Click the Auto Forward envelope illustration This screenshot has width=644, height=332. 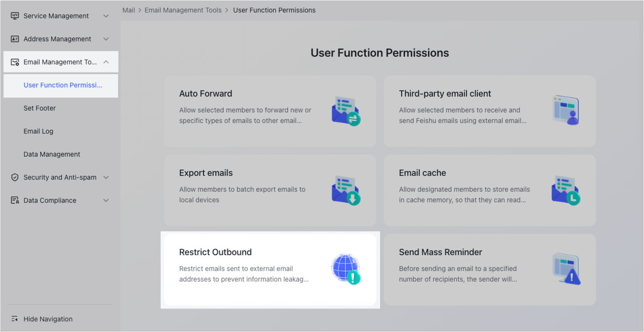pyautogui.click(x=346, y=111)
